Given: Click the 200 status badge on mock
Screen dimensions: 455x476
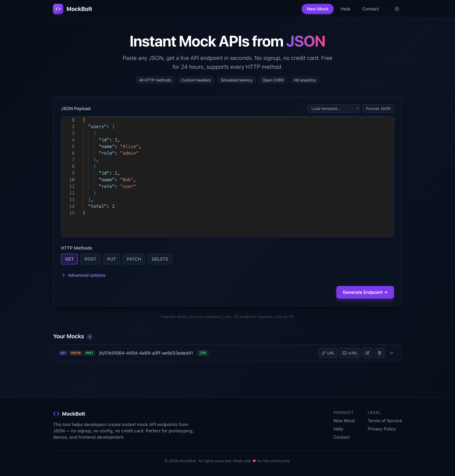Looking at the screenshot, I should (203, 353).
